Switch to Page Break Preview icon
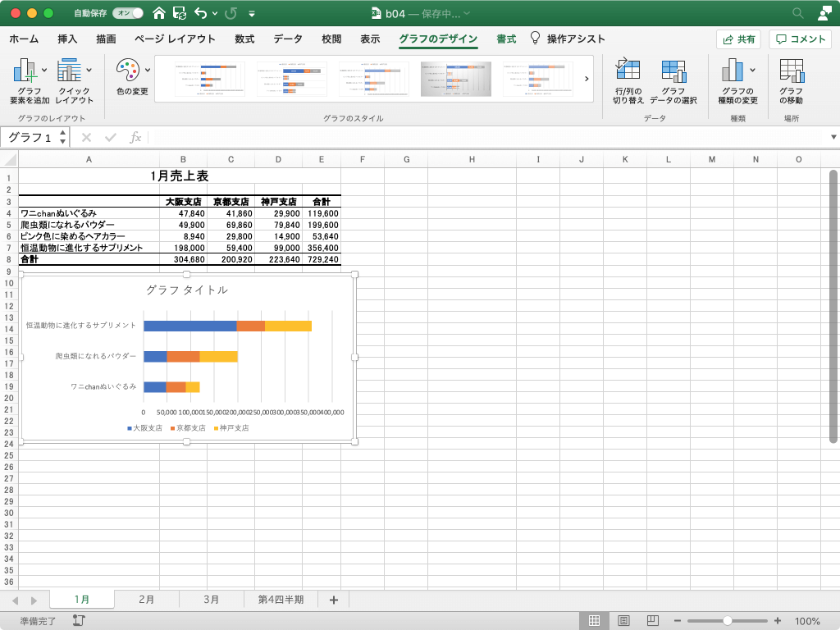 [652, 620]
